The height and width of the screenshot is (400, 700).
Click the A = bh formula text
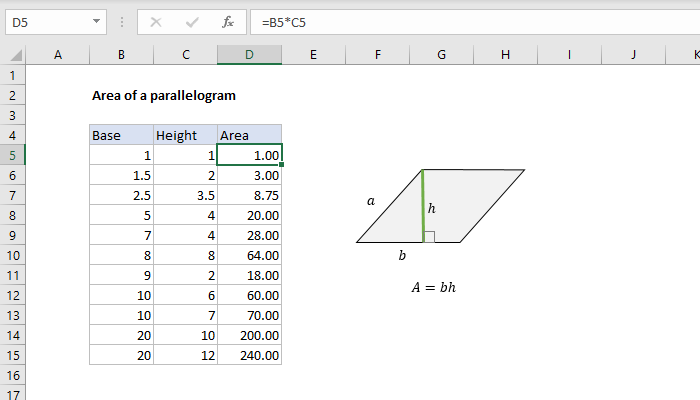pyautogui.click(x=433, y=287)
